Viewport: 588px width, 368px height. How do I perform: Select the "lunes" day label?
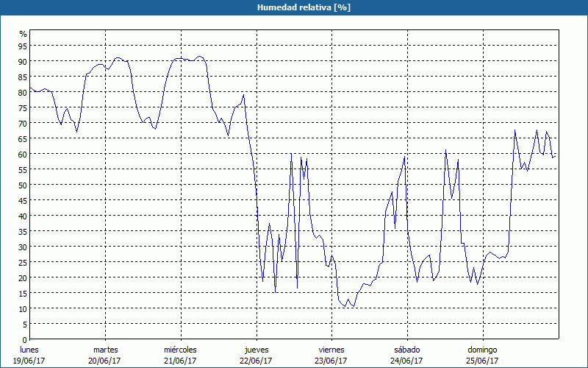pos(30,350)
